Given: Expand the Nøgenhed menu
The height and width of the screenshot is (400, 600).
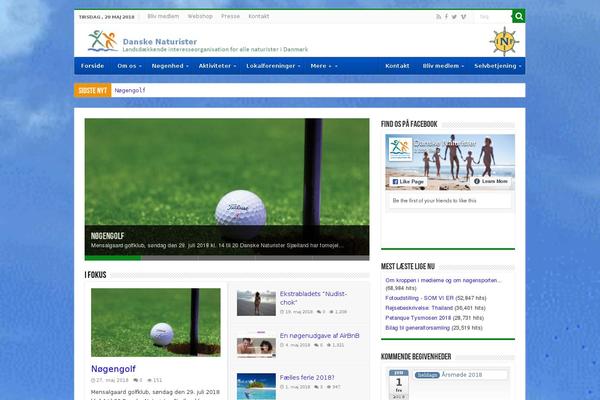Looking at the screenshot, I should (x=170, y=66).
